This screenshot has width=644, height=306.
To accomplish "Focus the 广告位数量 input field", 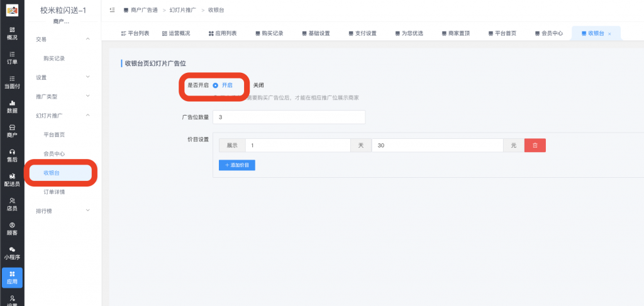I will click(x=289, y=117).
